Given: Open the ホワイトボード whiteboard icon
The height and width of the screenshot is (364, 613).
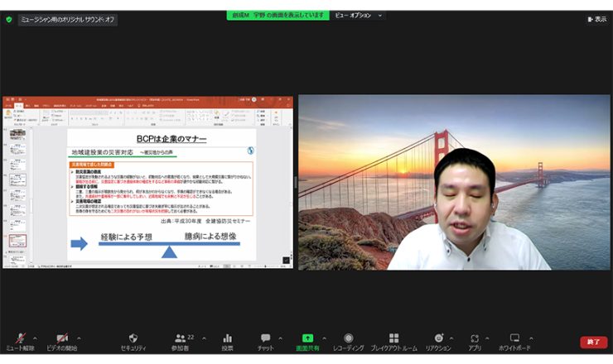Looking at the screenshot, I should click(514, 340).
